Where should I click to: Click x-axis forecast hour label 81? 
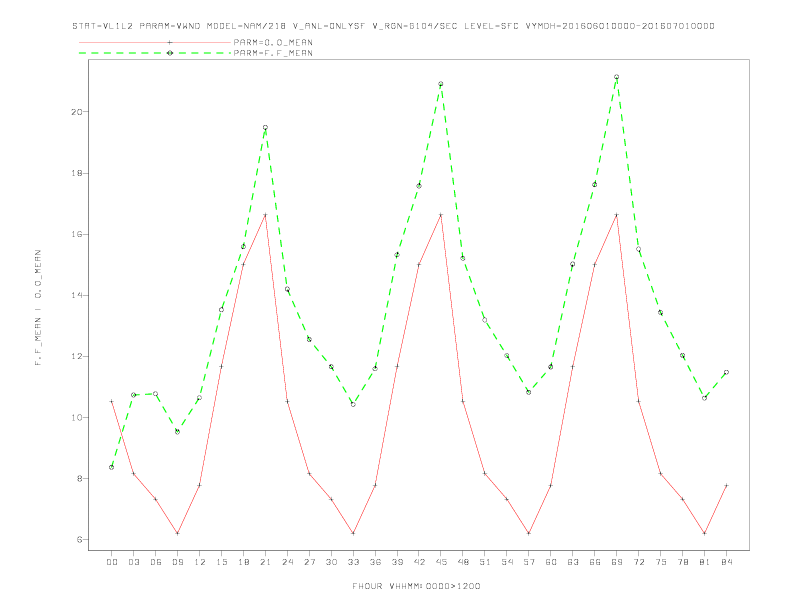705,562
